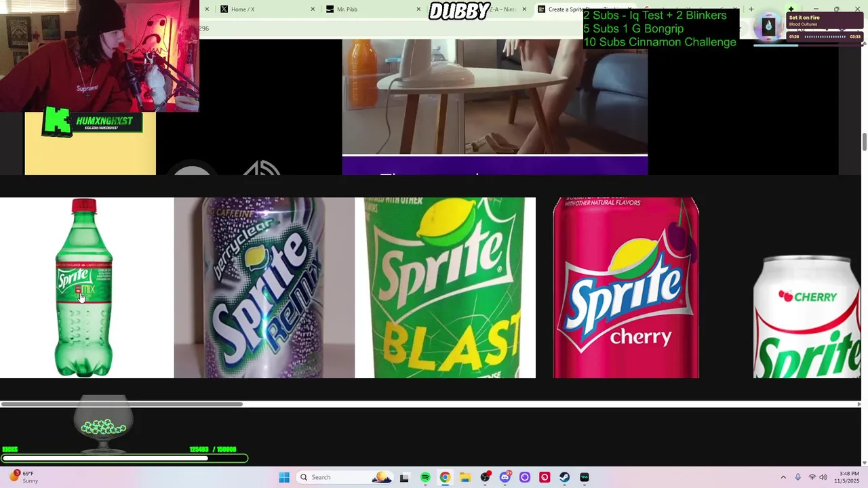
Task: Open Discord from the taskbar
Action: [x=505, y=477]
